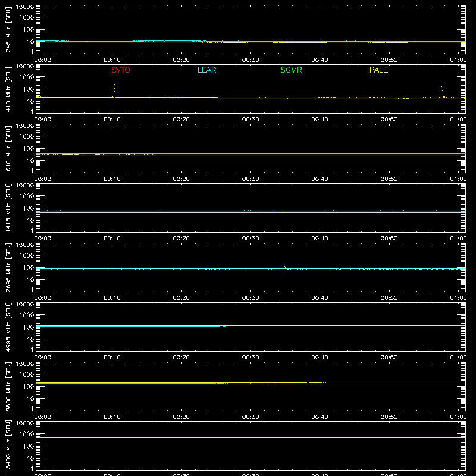Select the 8800 MHz [SFU] axis title
The image size is (476, 476).
(x=8, y=386)
